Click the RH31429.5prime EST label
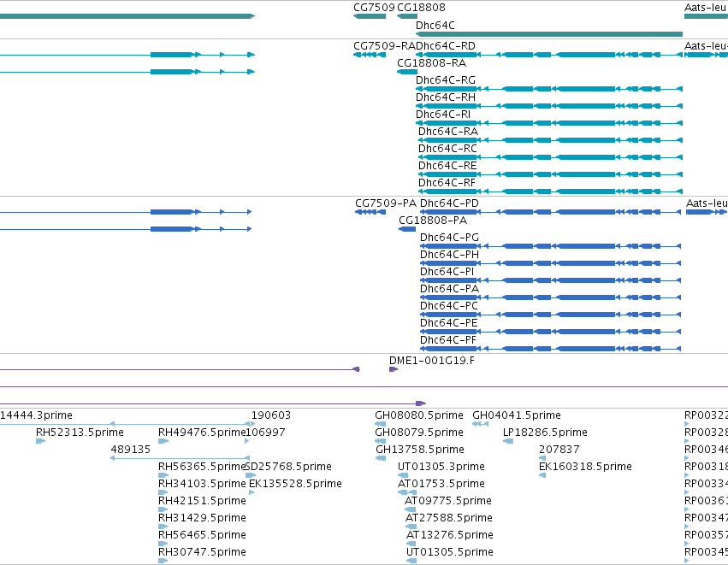This screenshot has width=728, height=565. point(202,518)
